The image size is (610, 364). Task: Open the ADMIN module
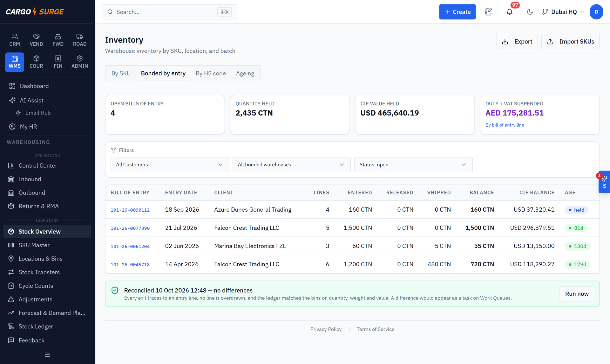click(x=80, y=62)
